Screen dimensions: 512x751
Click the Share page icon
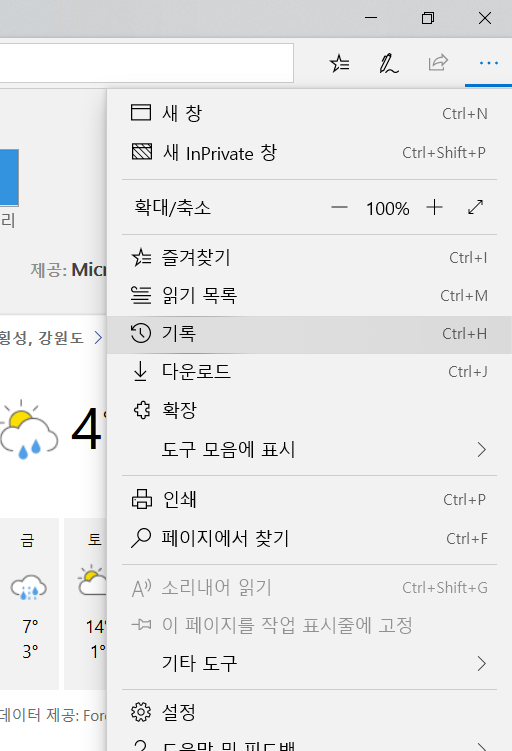[x=438, y=63]
